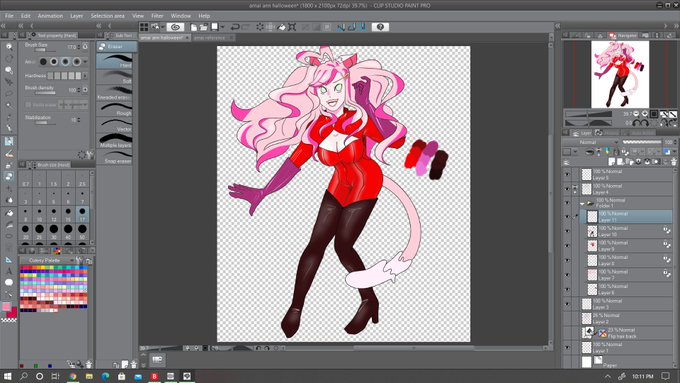This screenshot has height=383, width=680.
Task: Click the layer palette menu icon
Action: point(566,162)
